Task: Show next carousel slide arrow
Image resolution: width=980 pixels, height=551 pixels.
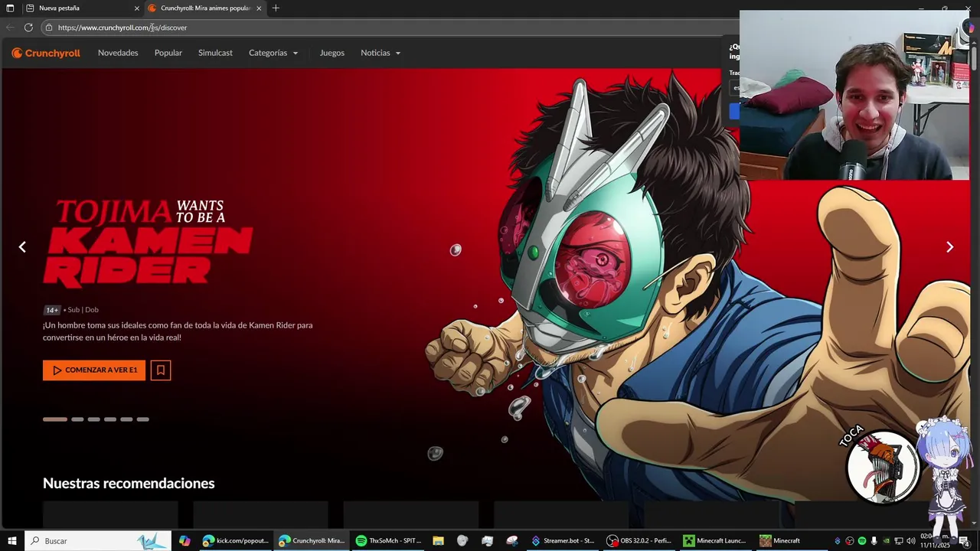Action: pyautogui.click(x=949, y=247)
